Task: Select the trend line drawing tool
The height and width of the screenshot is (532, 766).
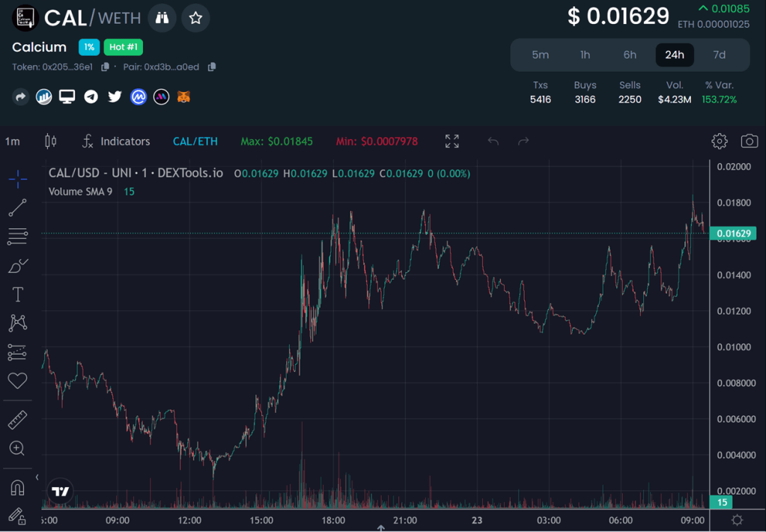Action: coord(17,207)
